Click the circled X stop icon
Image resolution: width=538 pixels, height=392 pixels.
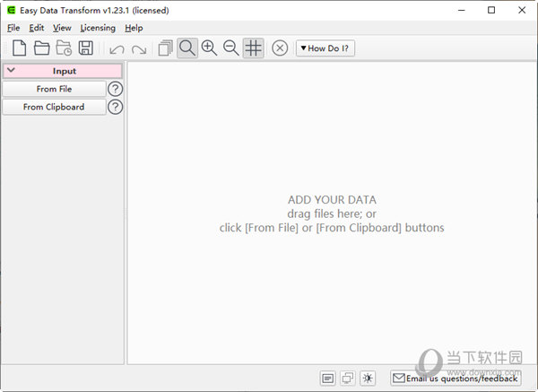click(x=280, y=48)
